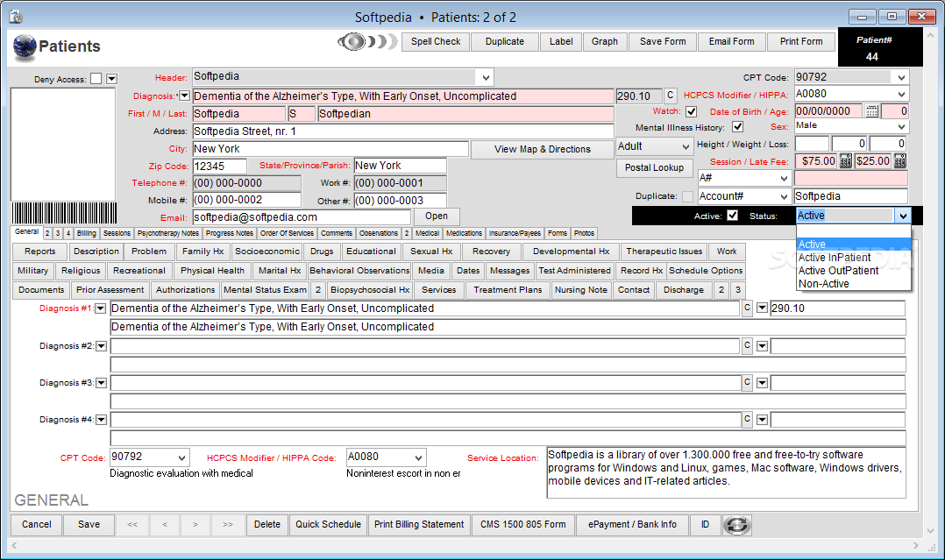945x560 pixels.
Task: Select Active InPatient from Status list
Action: pyautogui.click(x=853, y=258)
